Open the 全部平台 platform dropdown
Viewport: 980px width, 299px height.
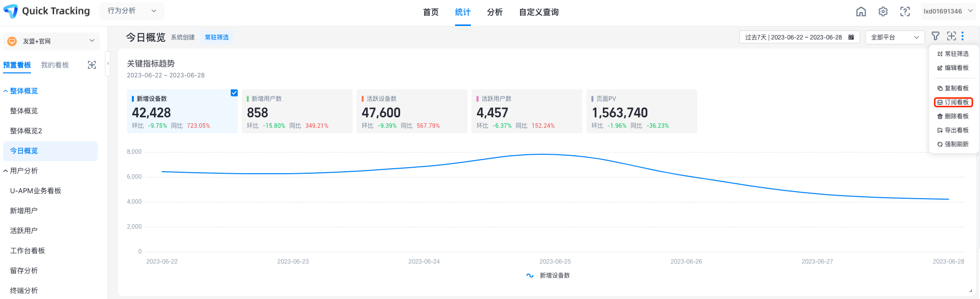coord(895,37)
